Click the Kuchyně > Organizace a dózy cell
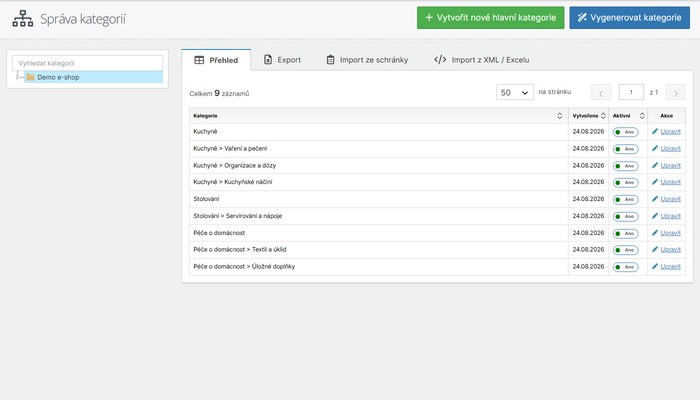The width and height of the screenshot is (700, 400). tap(379, 166)
